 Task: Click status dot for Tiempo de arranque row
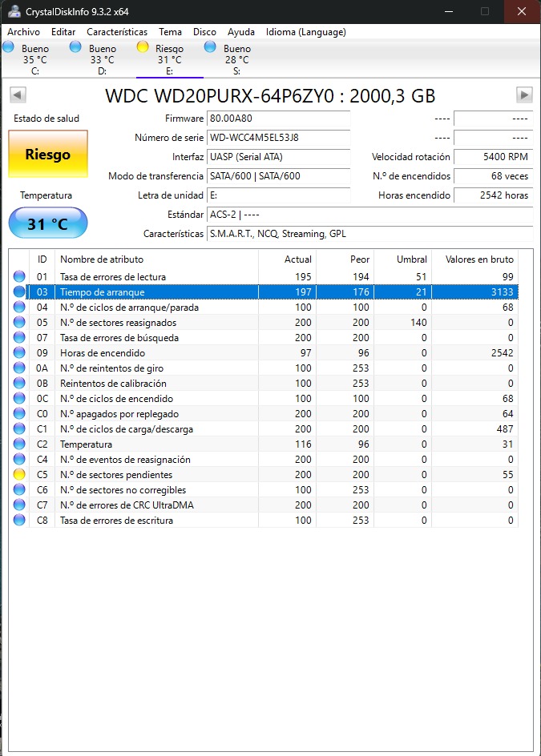tap(19, 292)
